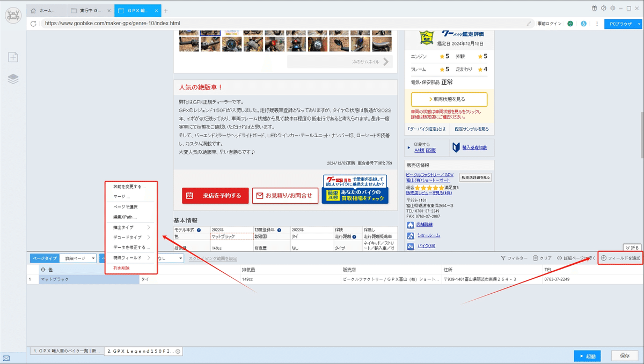The height and width of the screenshot is (364, 644).
Task: Click the help icon next to 走行距離
Action: 354,236
